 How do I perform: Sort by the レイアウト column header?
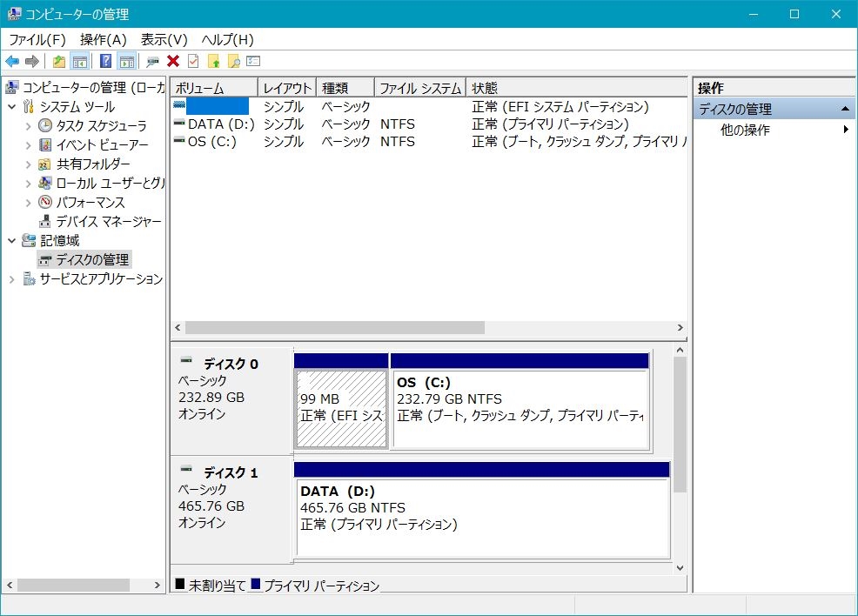[287, 88]
